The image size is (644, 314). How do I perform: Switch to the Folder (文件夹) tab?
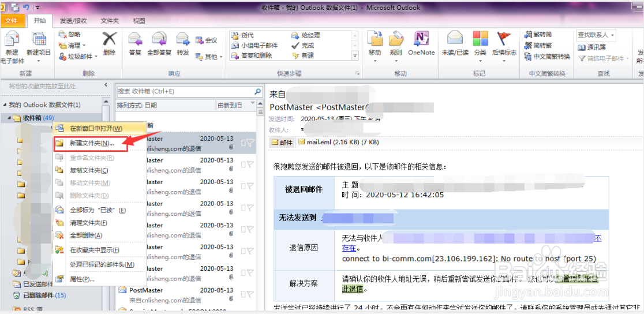(110, 21)
